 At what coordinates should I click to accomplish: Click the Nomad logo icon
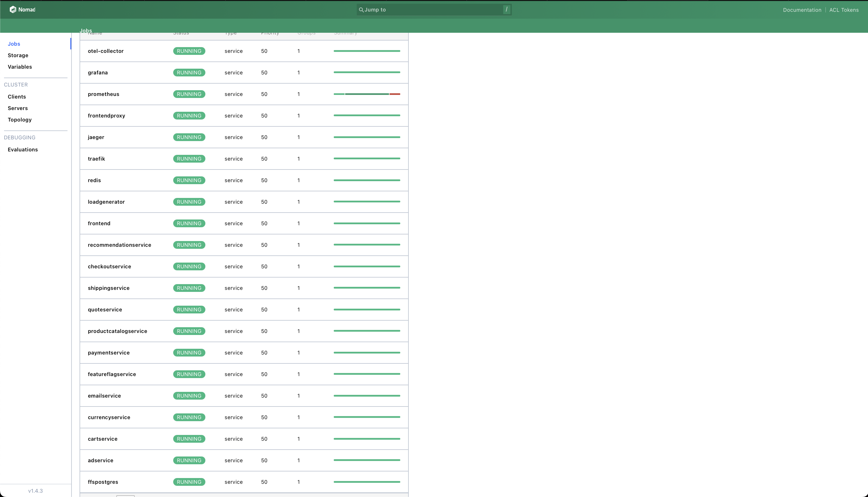tap(13, 9)
